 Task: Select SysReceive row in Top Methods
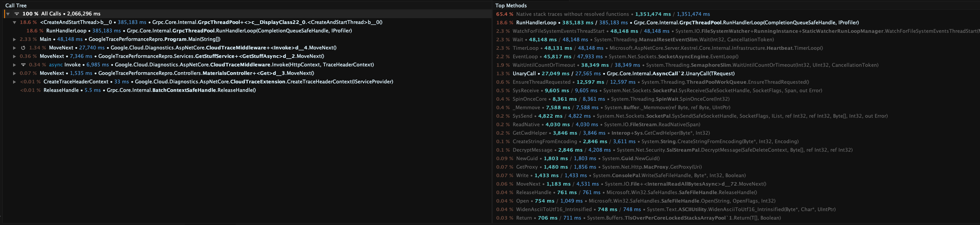[x=736, y=91]
